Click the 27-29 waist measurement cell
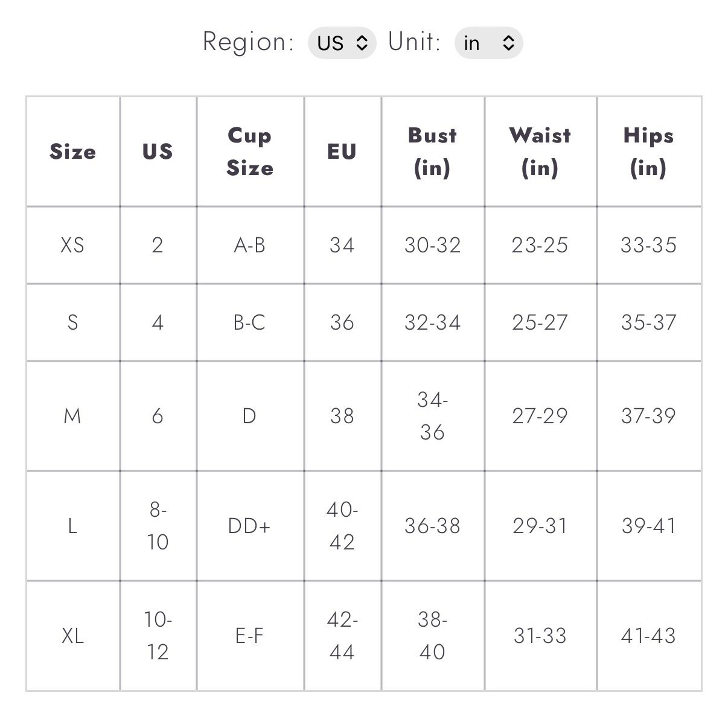 [x=540, y=416]
